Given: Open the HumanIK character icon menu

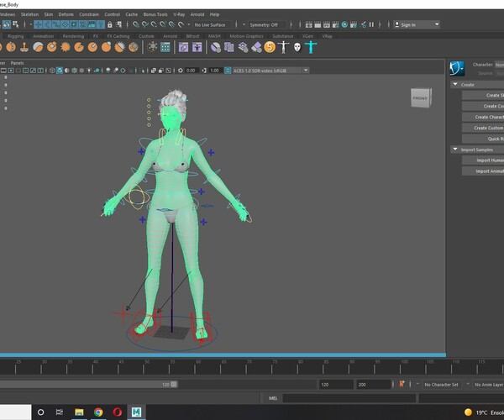Looking at the screenshot, I should 457,68.
